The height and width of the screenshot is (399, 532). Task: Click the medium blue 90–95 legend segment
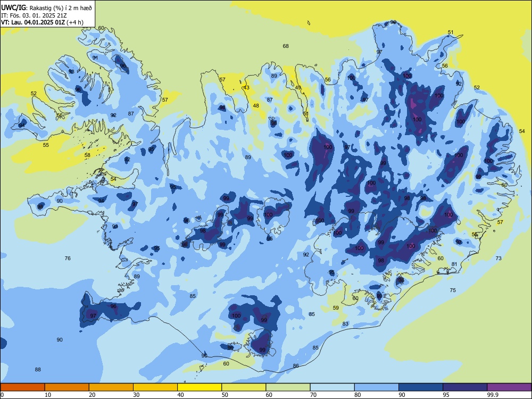coord(421,387)
